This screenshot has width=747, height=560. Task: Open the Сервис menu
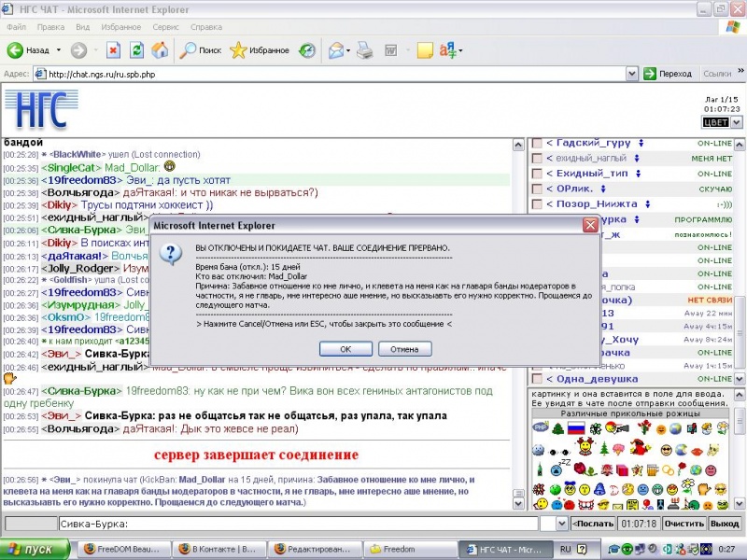(x=166, y=28)
